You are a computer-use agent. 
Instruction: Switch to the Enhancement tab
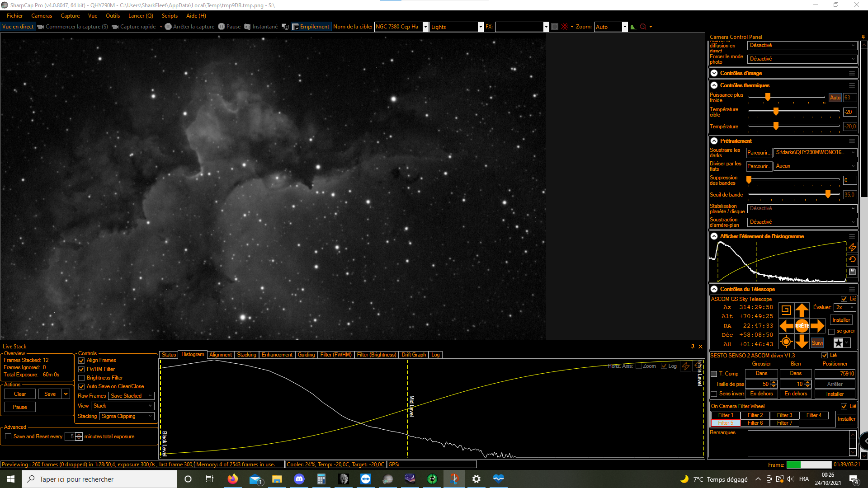point(277,355)
